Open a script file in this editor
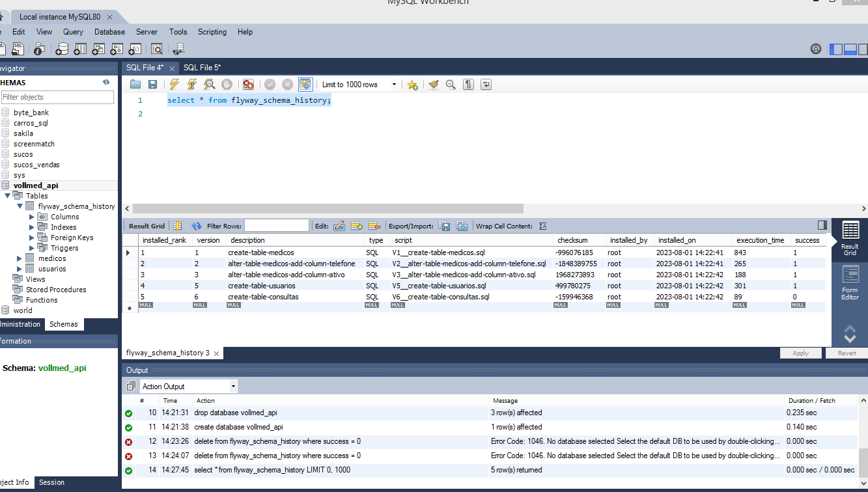The image size is (868, 492). coord(135,85)
